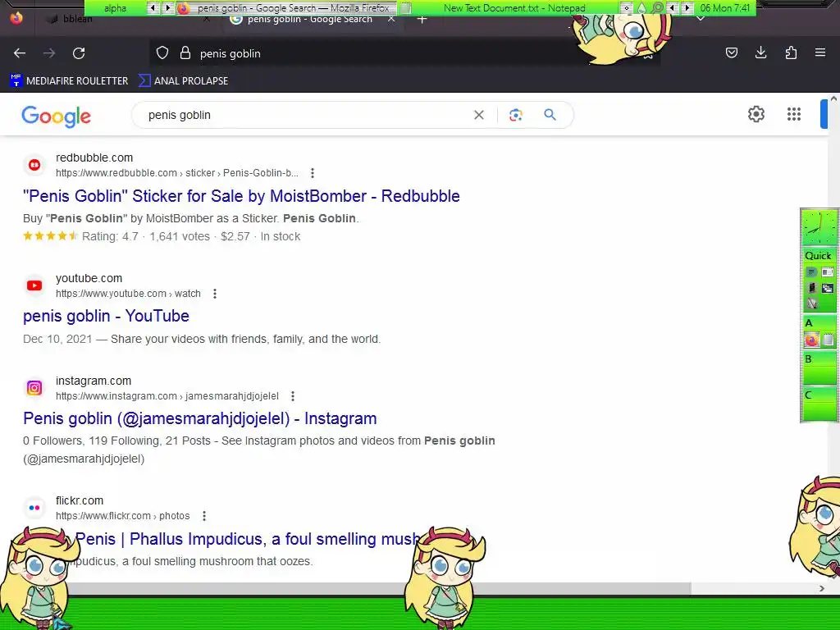Image resolution: width=840 pixels, height=630 pixels.
Task: Open the youtube result options menu
Action: click(x=215, y=294)
